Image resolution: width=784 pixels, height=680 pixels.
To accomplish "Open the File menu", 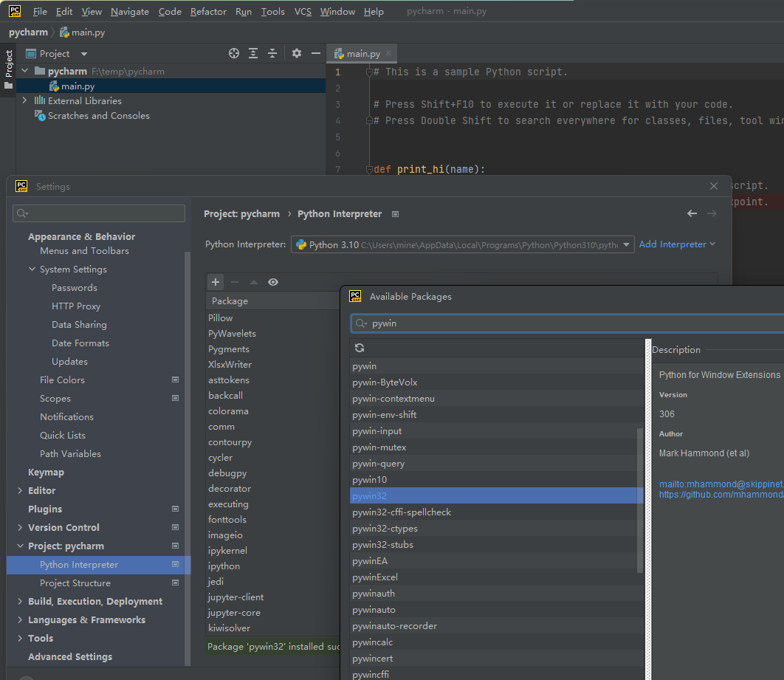I will 40,12.
